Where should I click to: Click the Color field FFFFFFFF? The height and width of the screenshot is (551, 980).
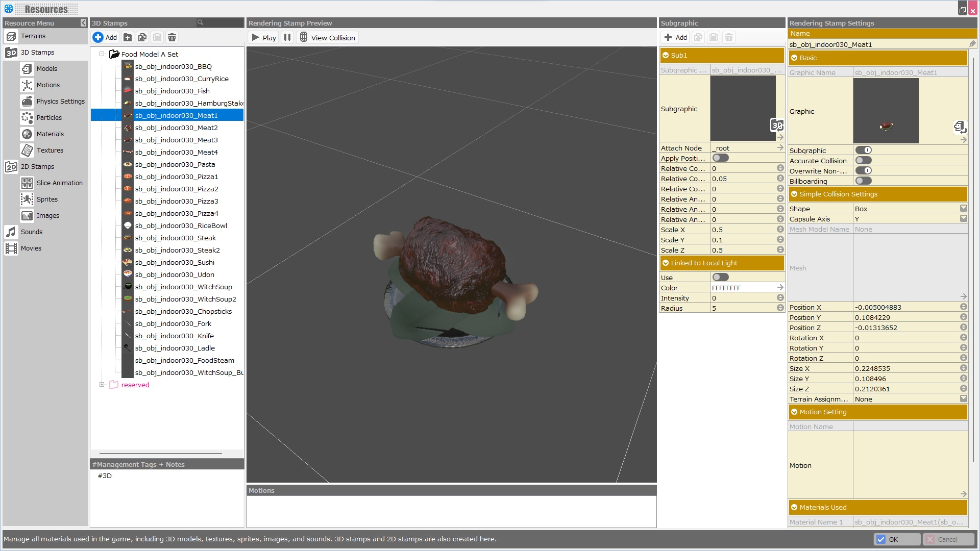point(743,288)
